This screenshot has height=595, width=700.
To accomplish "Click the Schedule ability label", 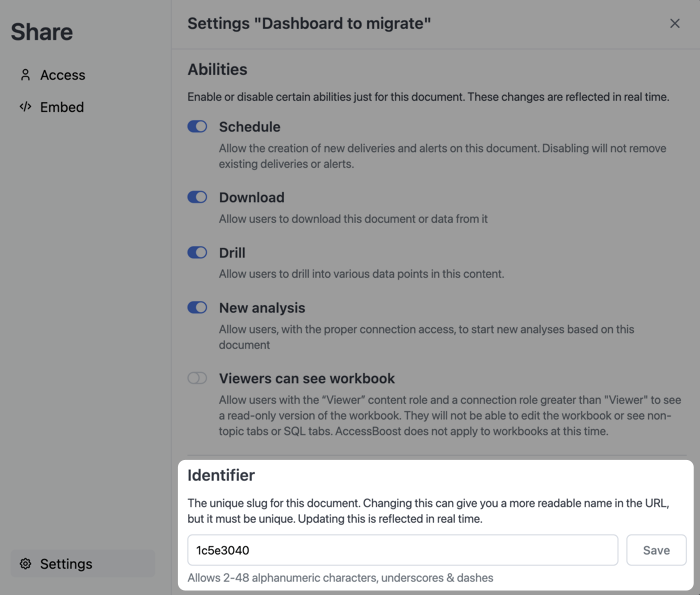I will point(249,127).
